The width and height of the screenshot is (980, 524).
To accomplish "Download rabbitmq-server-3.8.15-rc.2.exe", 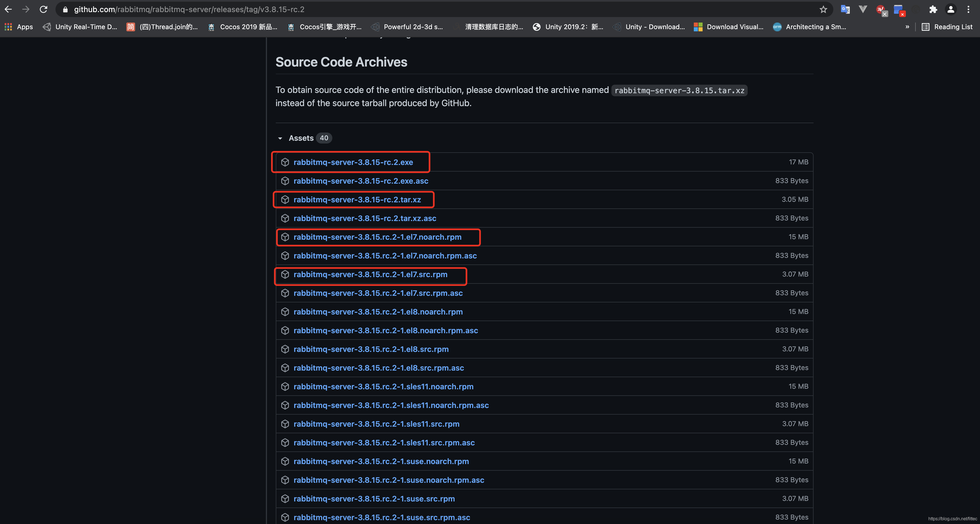I will (353, 162).
